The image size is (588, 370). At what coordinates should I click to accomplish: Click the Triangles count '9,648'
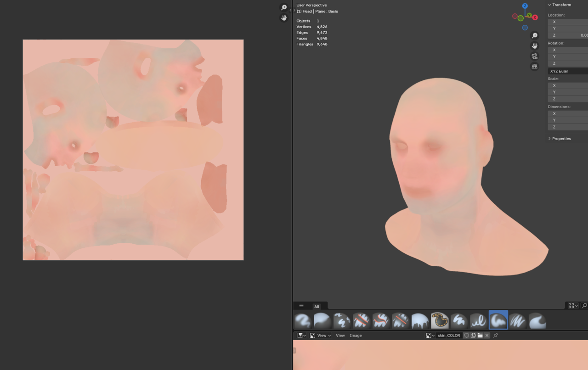(x=322, y=45)
